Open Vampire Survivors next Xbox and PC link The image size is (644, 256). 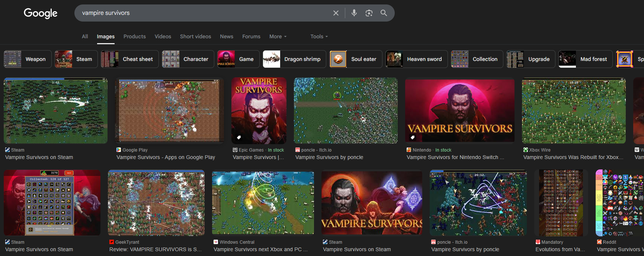260,249
